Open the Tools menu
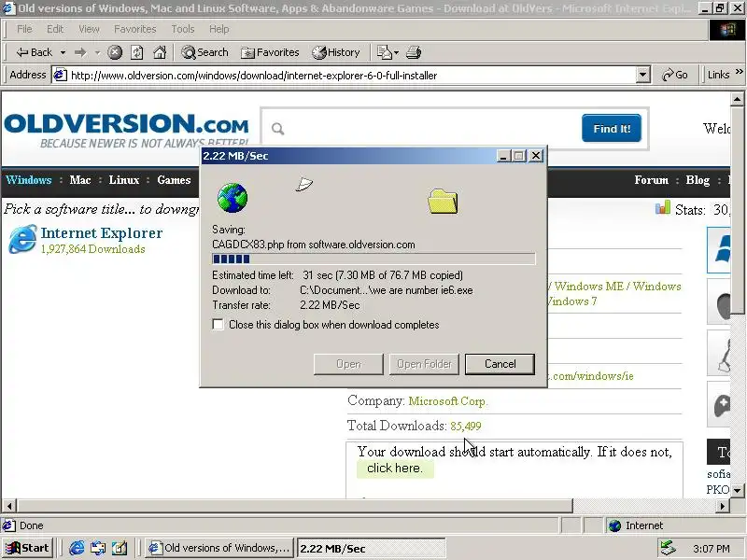 [x=183, y=29]
